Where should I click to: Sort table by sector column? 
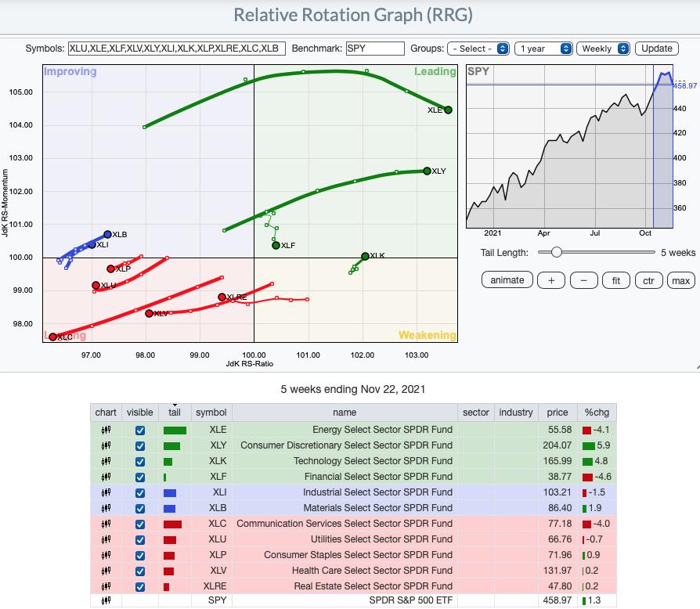click(476, 413)
